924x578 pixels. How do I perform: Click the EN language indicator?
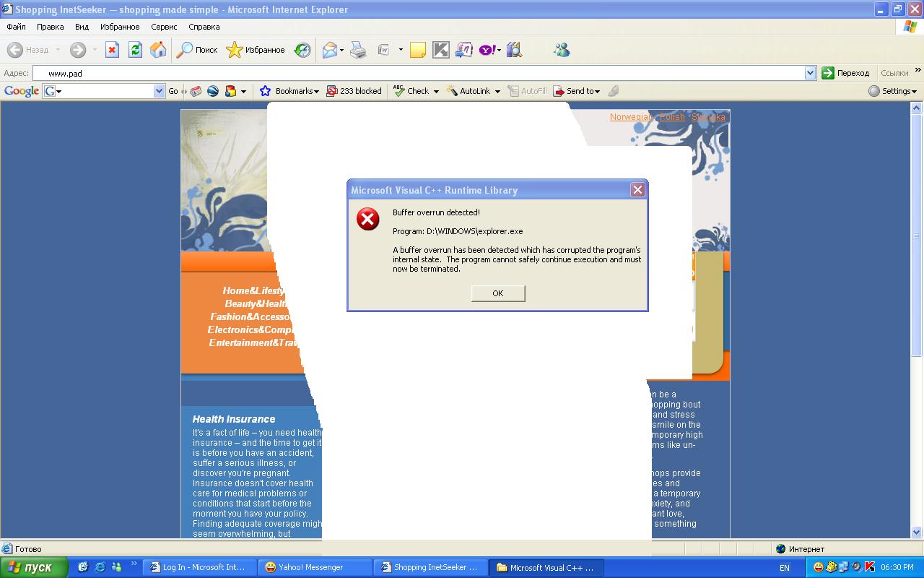(785, 568)
